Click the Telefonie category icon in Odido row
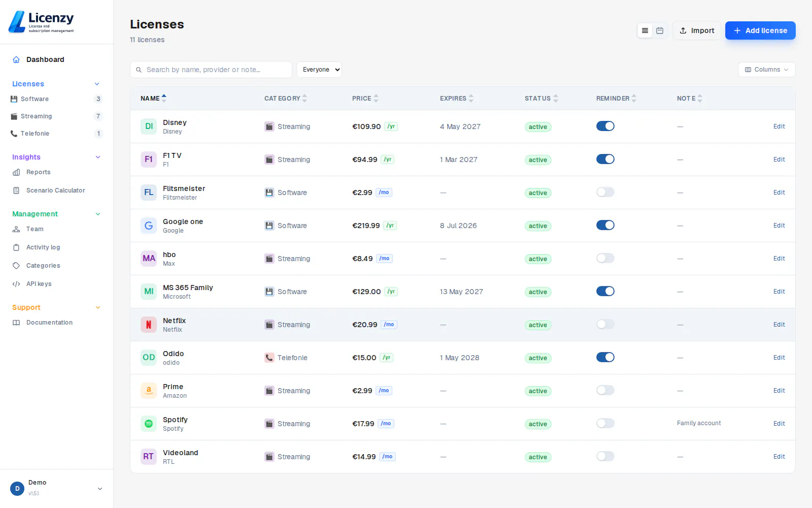The image size is (812, 508). click(269, 358)
